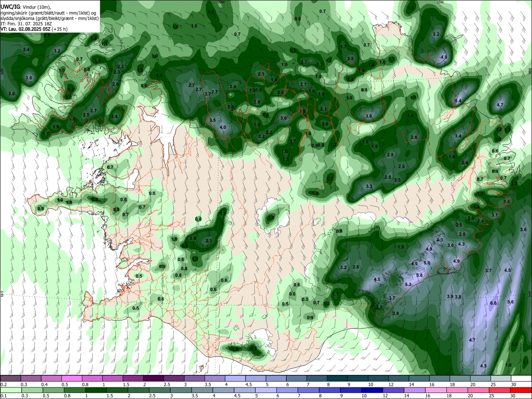Click the 5.2 precipitation value on the map

click(x=408, y=285)
